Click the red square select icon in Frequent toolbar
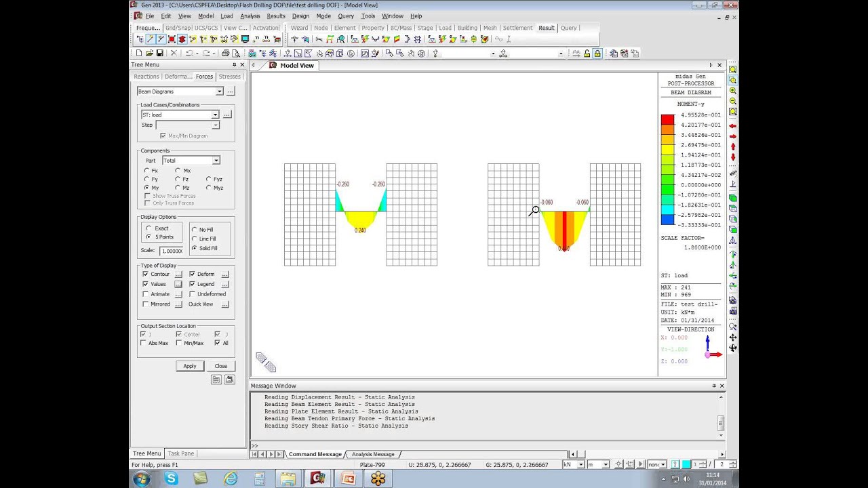868x488 pixels. [x=172, y=39]
